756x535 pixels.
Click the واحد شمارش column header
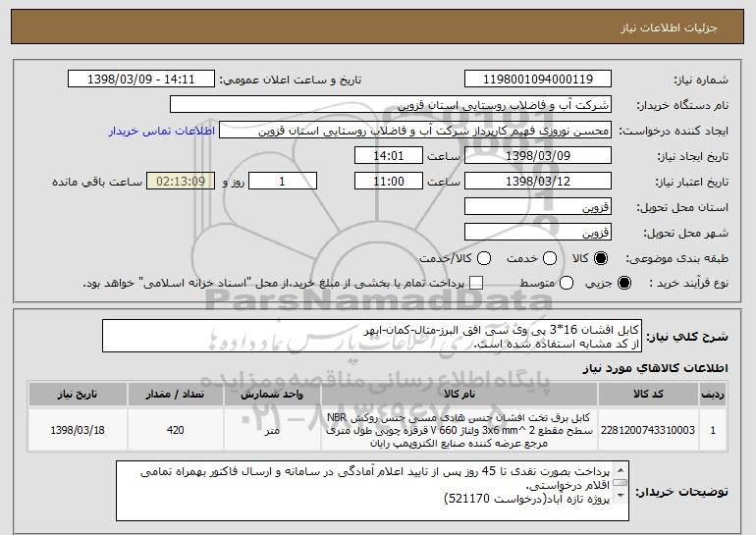coord(272,395)
